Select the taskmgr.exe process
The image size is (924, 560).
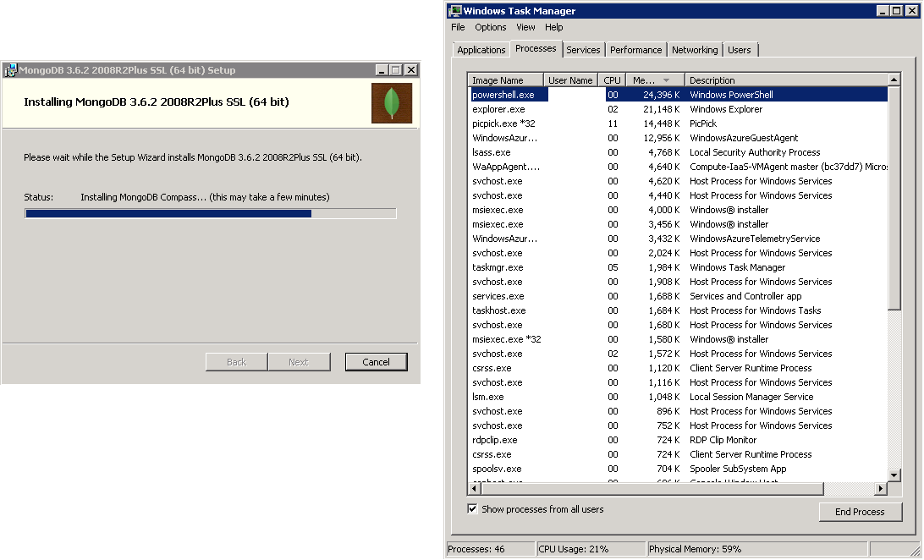click(x=498, y=267)
